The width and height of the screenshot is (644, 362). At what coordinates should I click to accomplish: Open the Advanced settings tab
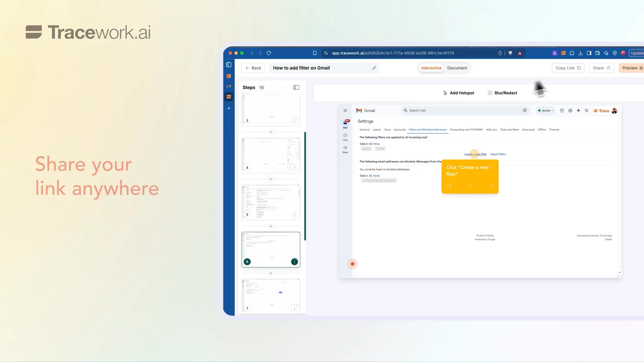click(x=528, y=129)
